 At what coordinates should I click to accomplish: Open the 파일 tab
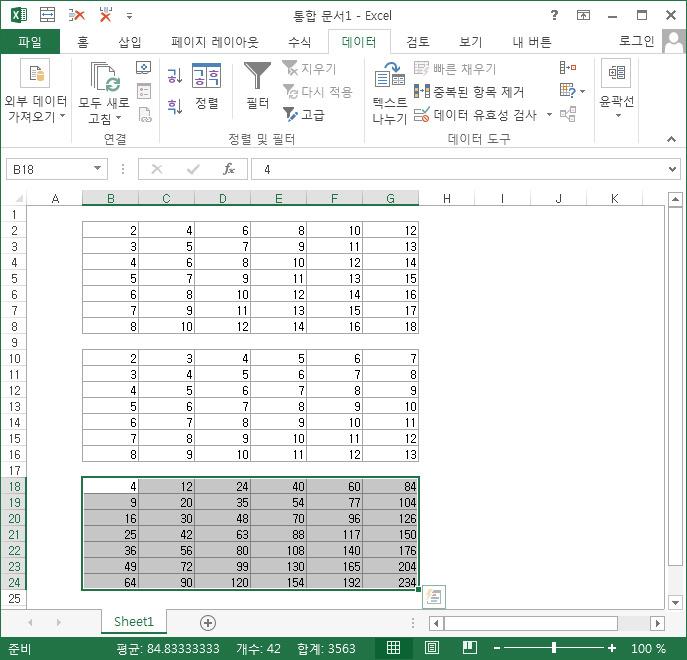(x=30, y=42)
